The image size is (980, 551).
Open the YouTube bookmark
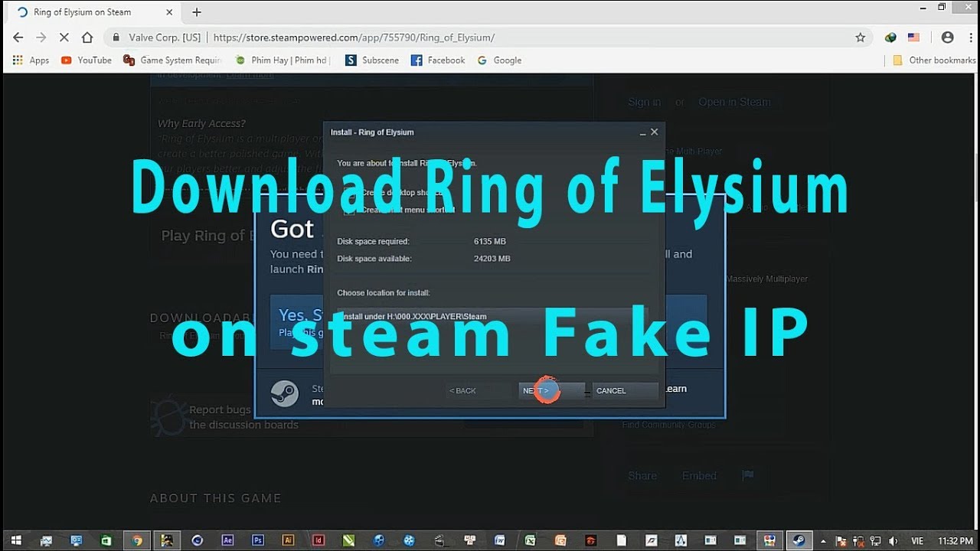[87, 60]
